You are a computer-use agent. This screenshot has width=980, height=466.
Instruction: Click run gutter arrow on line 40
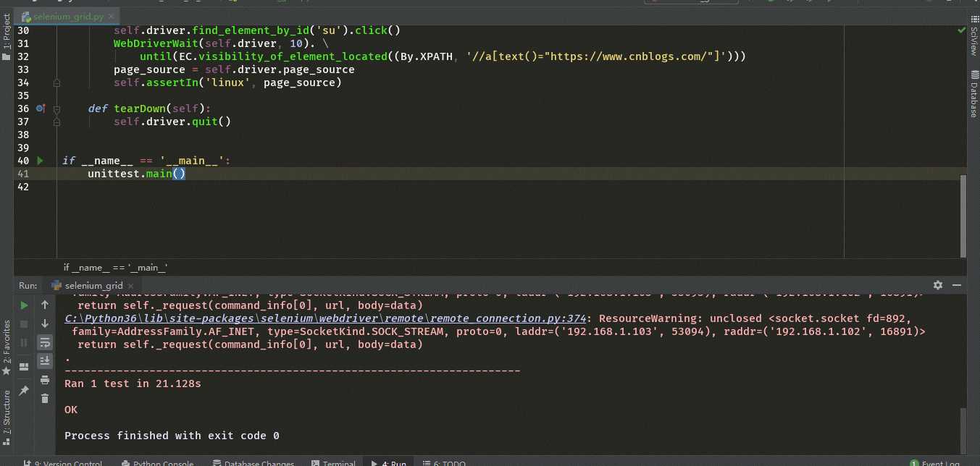(40, 161)
